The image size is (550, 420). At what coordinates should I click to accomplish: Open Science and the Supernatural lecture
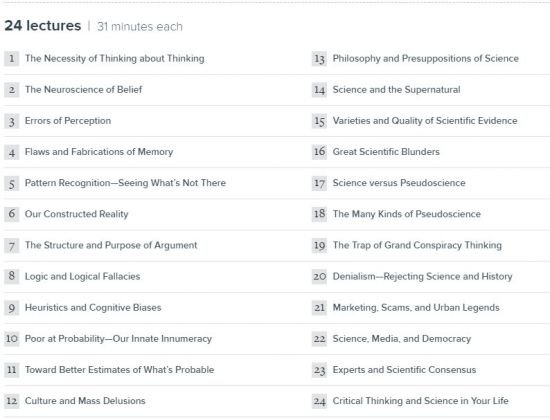(397, 90)
